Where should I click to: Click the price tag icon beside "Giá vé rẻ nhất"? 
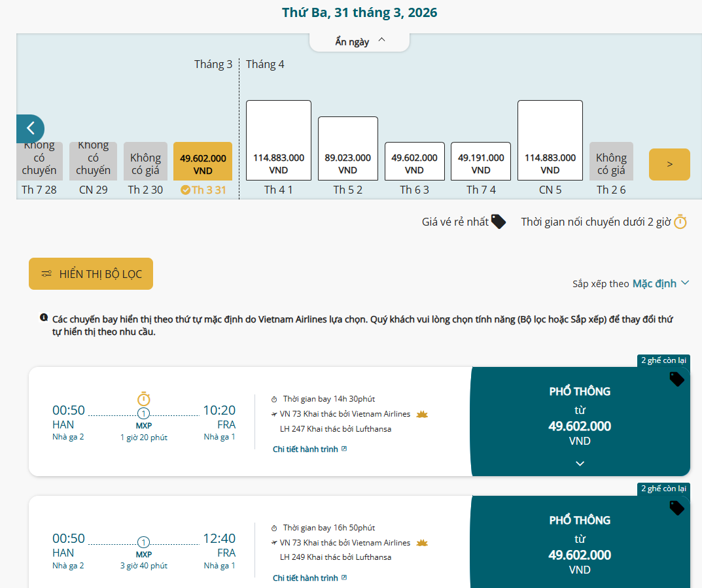[498, 221]
